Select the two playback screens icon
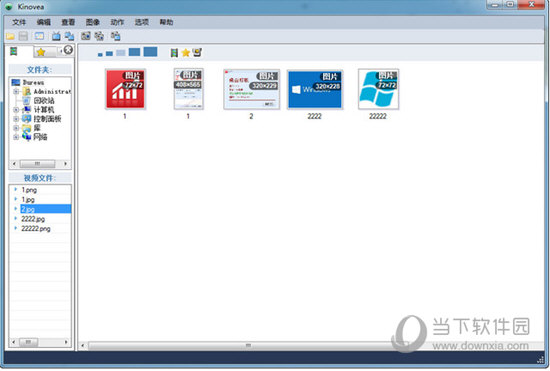 (x=69, y=36)
